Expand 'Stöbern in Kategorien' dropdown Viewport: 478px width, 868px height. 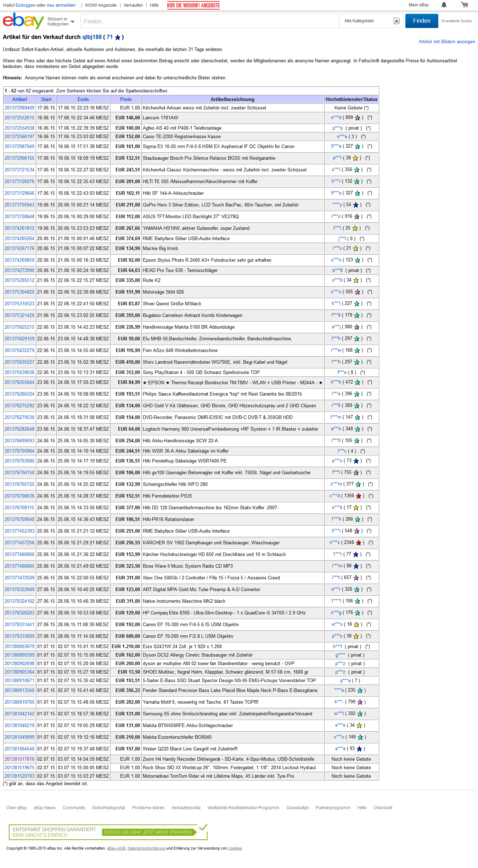[x=61, y=22]
